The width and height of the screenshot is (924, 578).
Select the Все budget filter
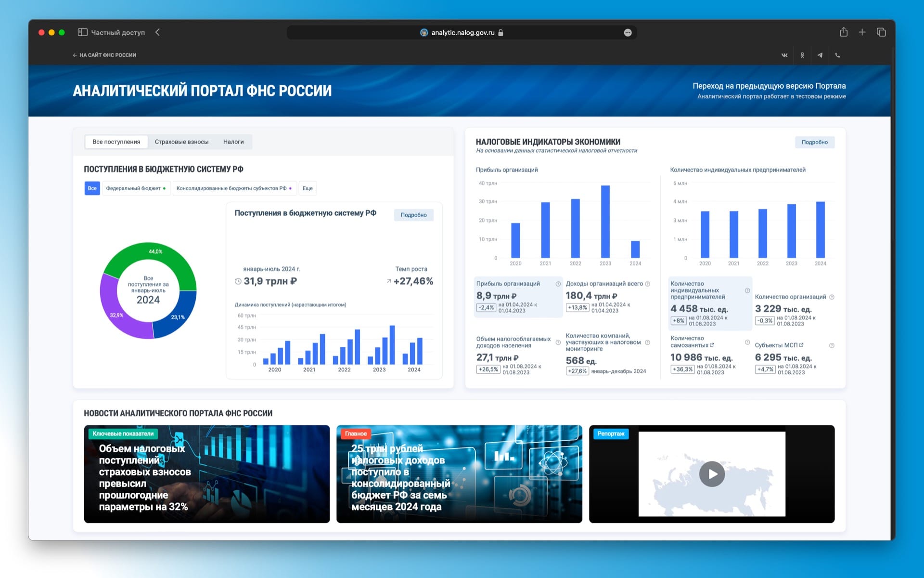92,188
